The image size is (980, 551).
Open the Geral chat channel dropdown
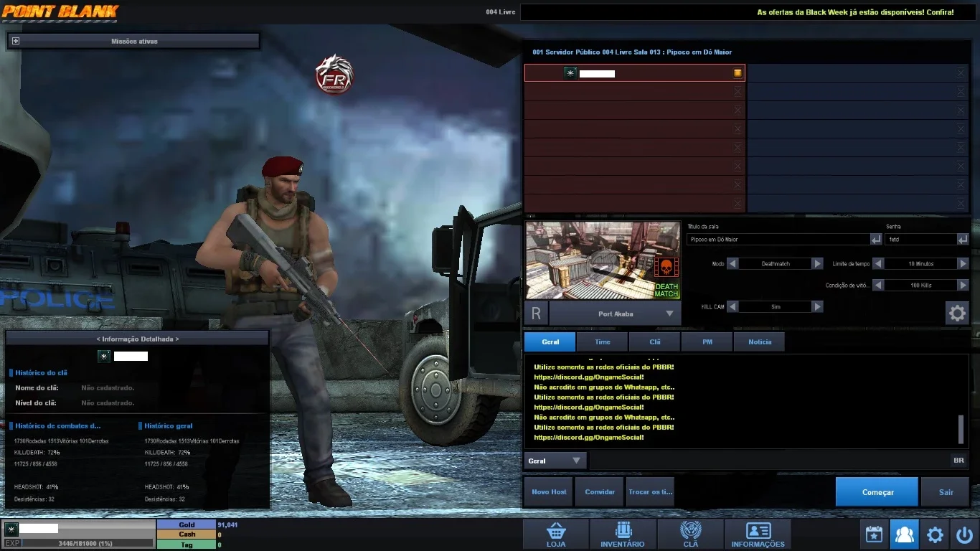555,461
